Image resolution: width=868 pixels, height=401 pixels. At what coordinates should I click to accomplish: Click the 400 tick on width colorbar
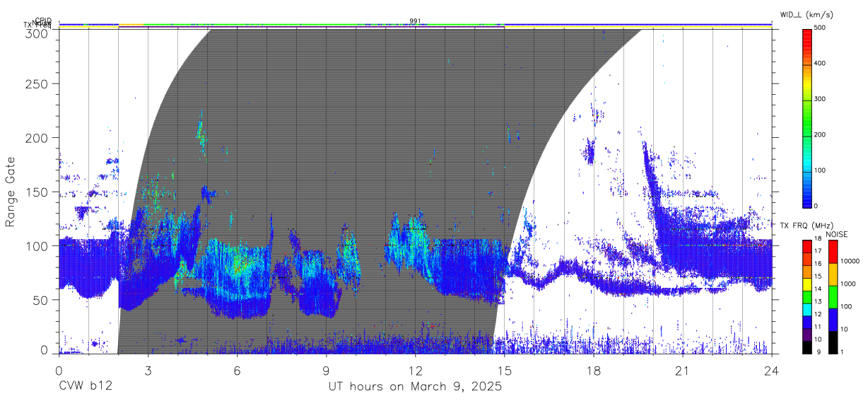pos(820,63)
